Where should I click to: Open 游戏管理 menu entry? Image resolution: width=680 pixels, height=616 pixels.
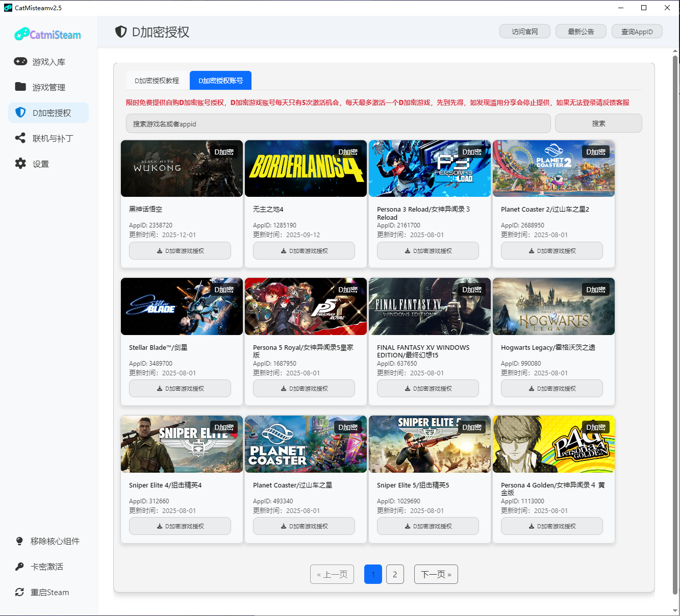point(48,87)
